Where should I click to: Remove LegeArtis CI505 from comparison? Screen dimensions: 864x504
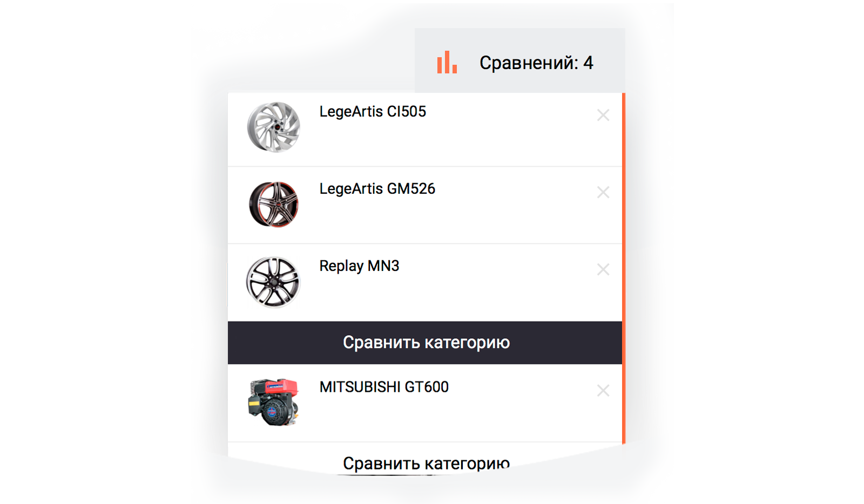point(603,115)
